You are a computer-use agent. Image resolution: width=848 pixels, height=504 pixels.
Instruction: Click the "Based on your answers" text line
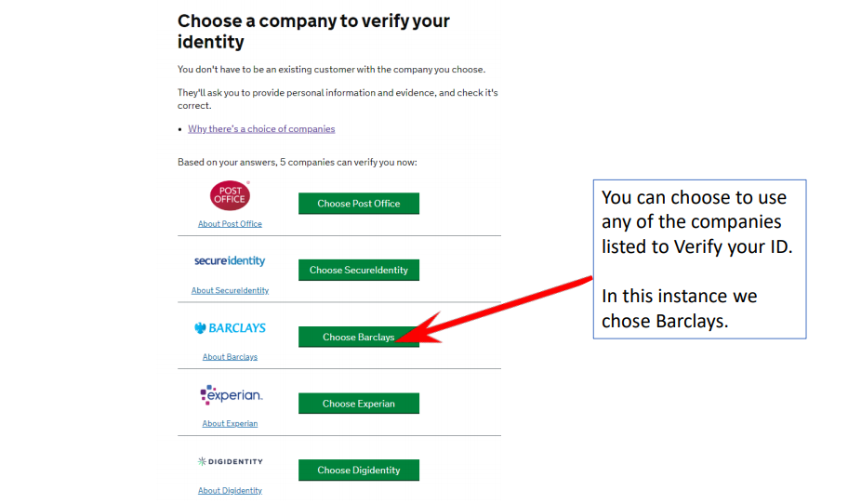297,163
